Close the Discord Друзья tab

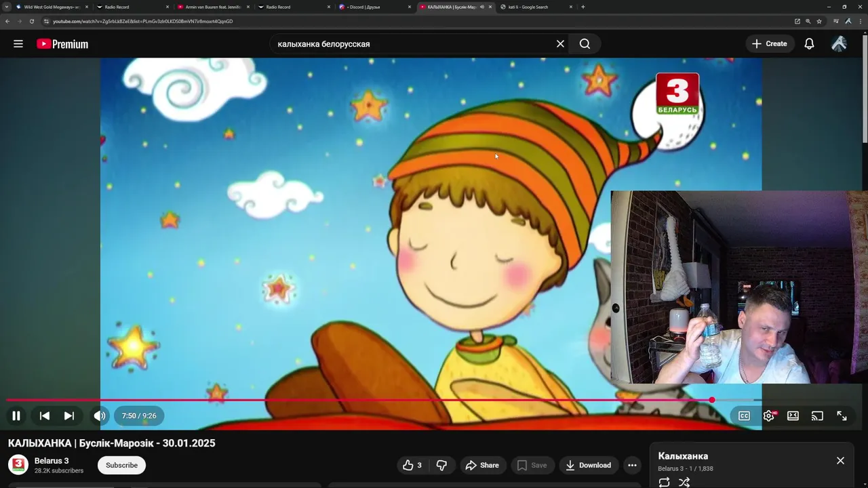(410, 7)
